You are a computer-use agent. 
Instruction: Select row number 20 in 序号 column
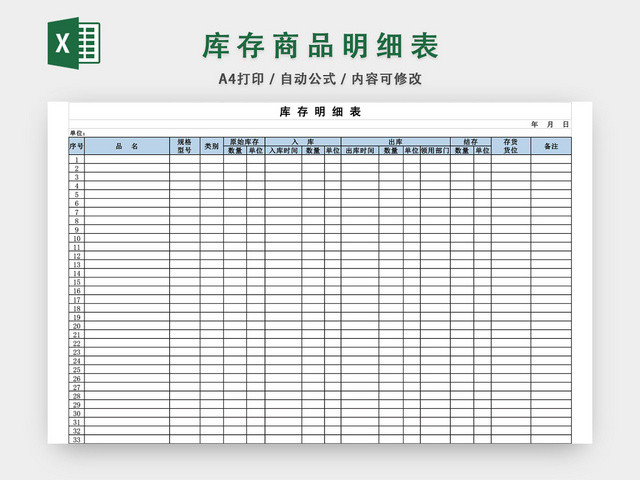(76, 326)
